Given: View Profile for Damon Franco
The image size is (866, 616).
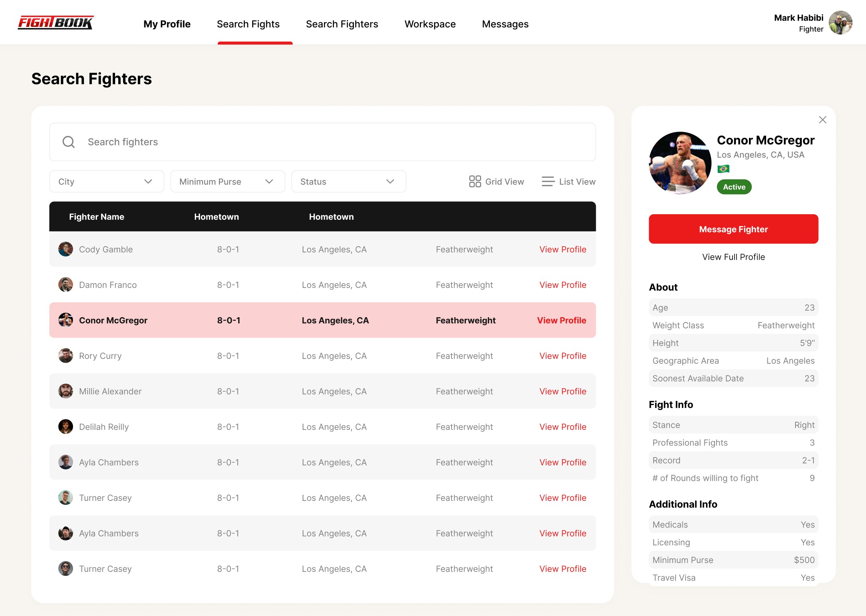Looking at the screenshot, I should coord(563,285).
